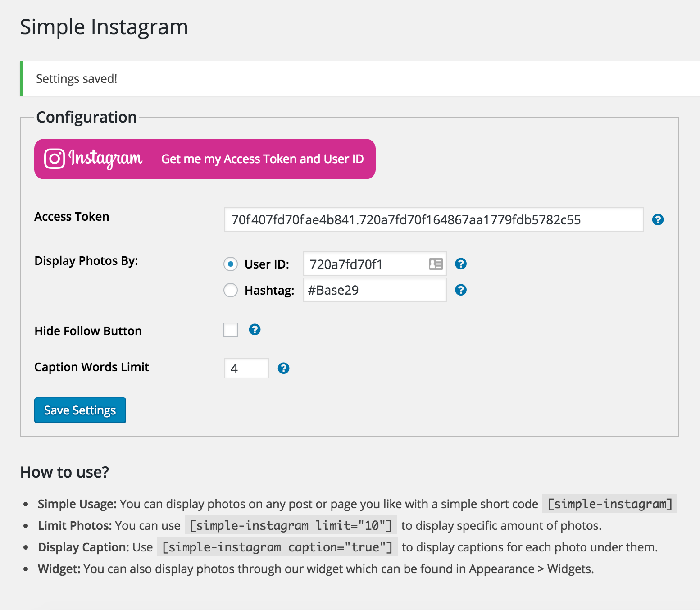Click the Access Token label
700x610 pixels.
72,217
